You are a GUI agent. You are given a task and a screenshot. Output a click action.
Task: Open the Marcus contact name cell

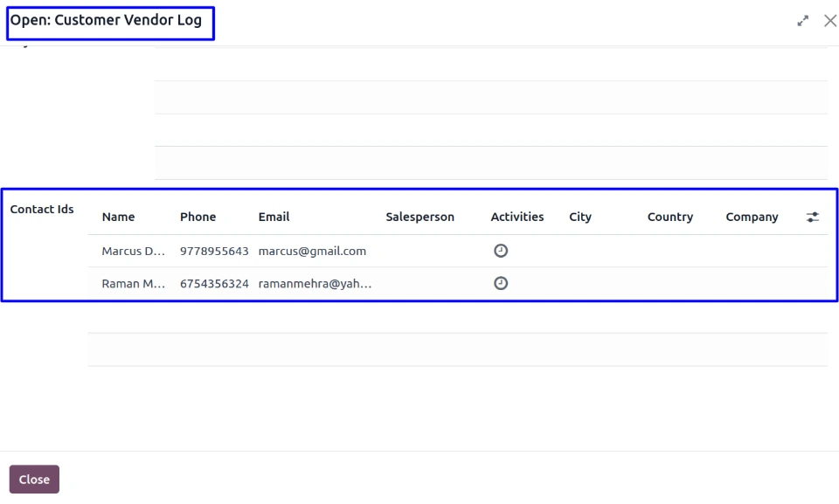(x=133, y=252)
